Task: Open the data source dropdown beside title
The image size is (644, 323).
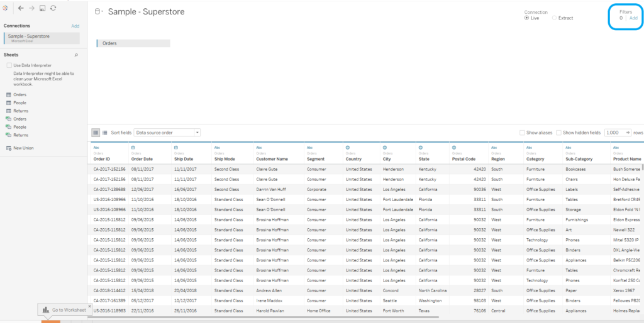Action: click(x=99, y=12)
